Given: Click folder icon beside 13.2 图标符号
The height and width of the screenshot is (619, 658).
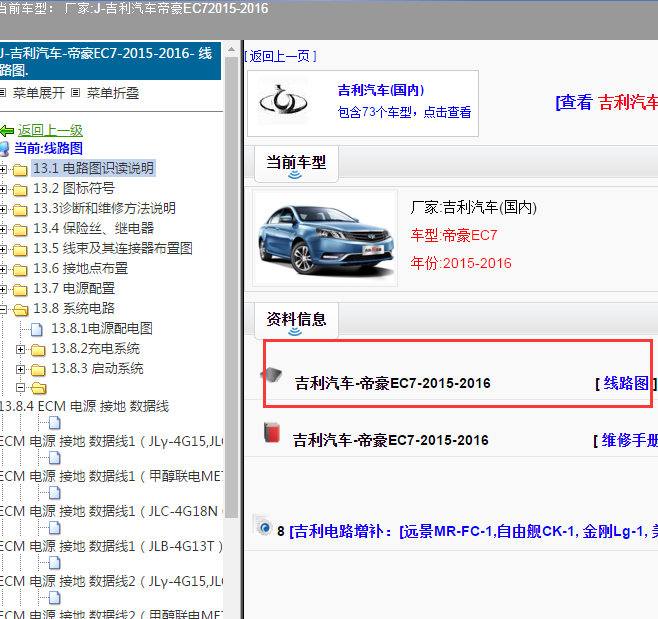Looking at the screenshot, I should (20, 190).
